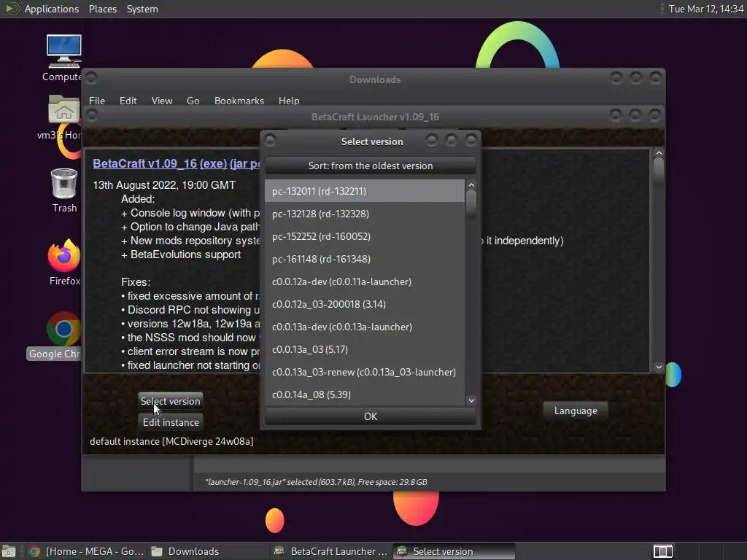Click the Edit instance button
747x560 pixels.
point(171,422)
